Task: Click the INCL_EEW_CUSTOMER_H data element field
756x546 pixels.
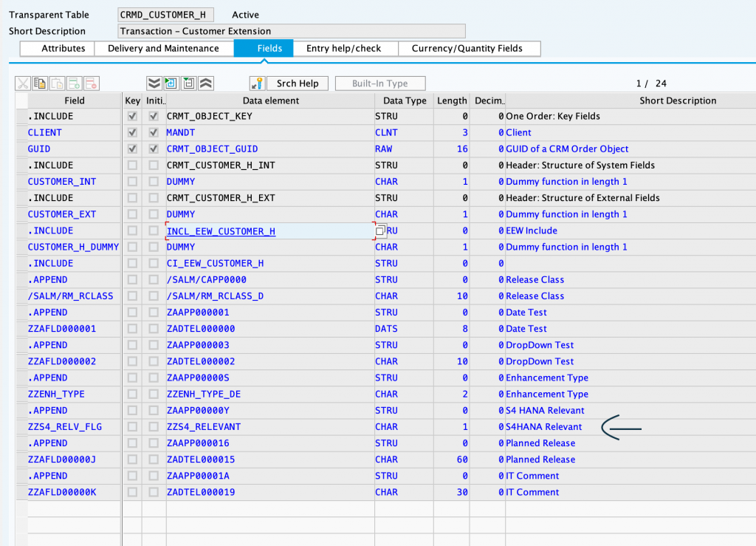Action: pos(270,231)
